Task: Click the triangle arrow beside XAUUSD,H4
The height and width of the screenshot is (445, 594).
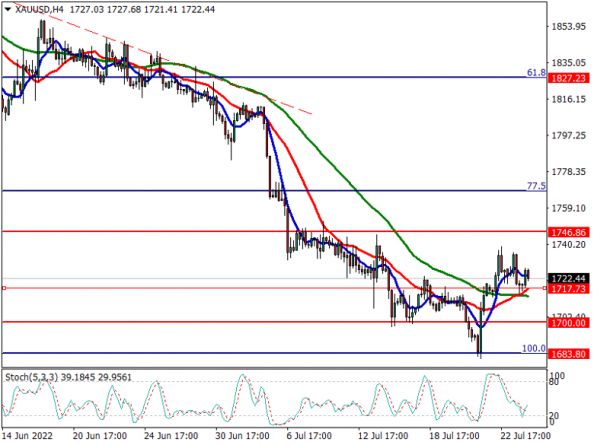Action: pyautogui.click(x=8, y=9)
